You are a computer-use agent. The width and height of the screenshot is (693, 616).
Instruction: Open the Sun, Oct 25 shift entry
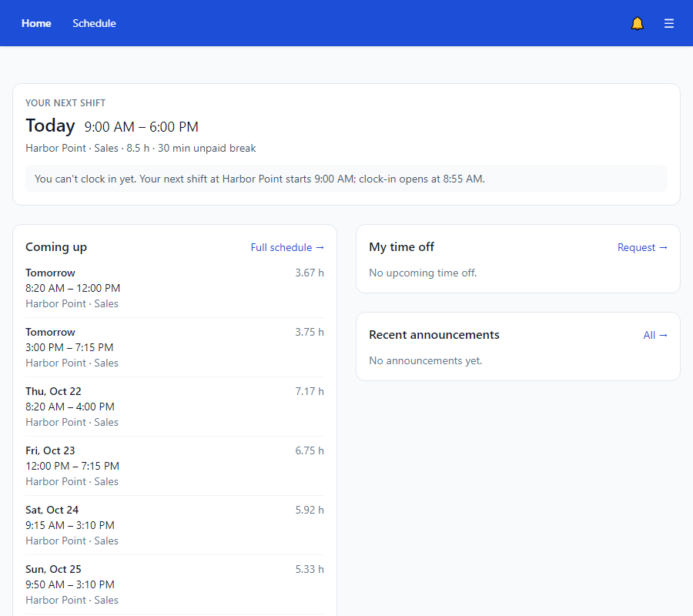coord(175,584)
